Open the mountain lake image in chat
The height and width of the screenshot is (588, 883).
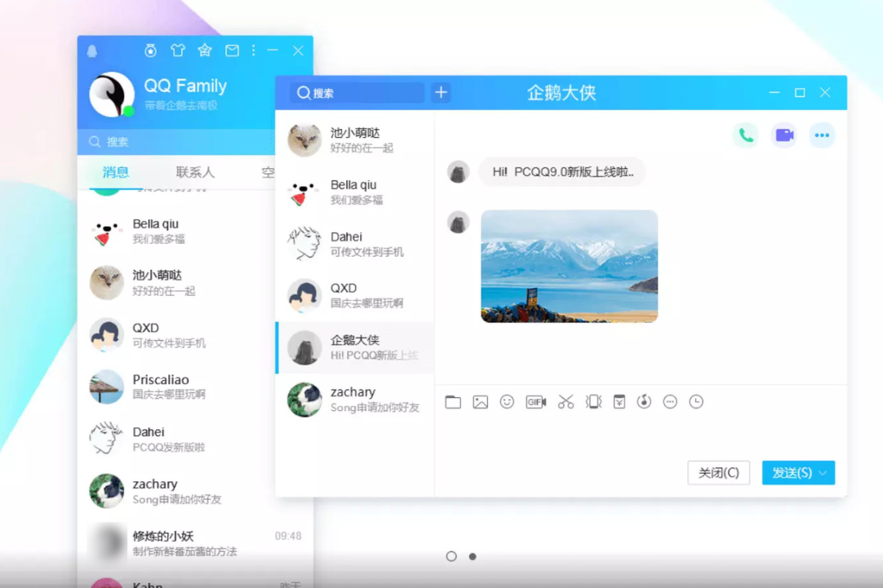point(569,267)
